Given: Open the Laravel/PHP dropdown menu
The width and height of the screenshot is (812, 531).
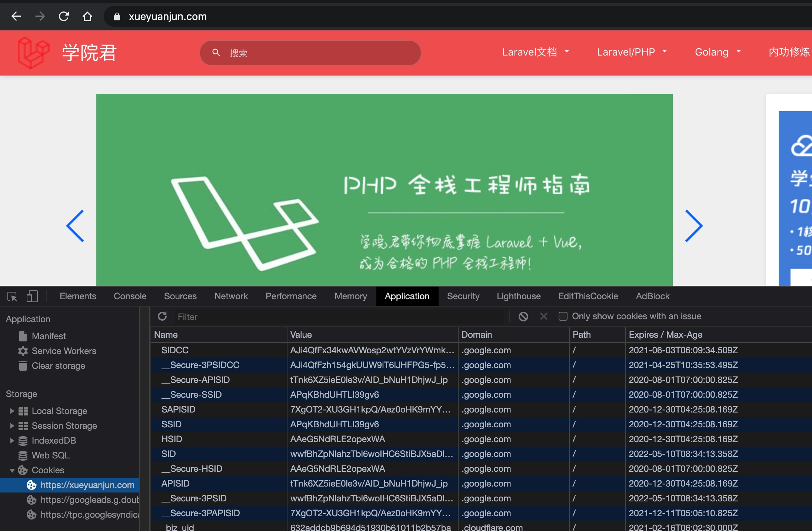Looking at the screenshot, I should [x=632, y=52].
